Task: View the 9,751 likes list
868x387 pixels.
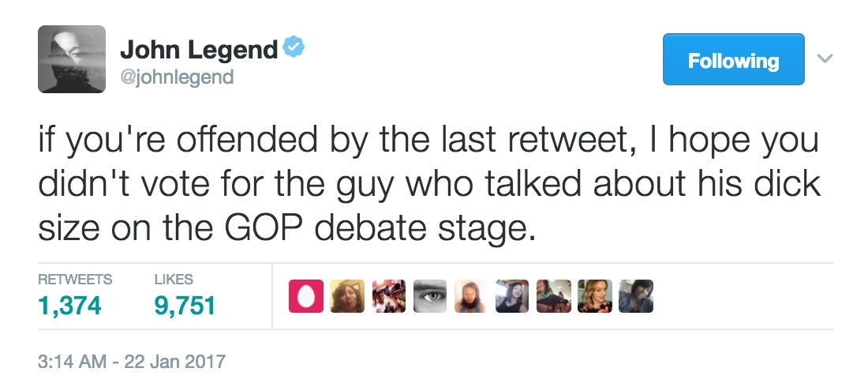Action: coord(185,306)
